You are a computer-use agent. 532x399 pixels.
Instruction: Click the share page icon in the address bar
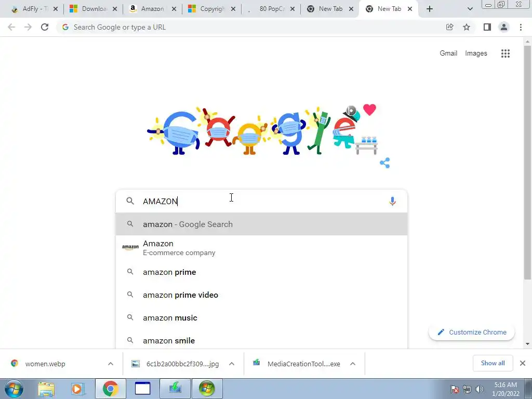pos(449,27)
